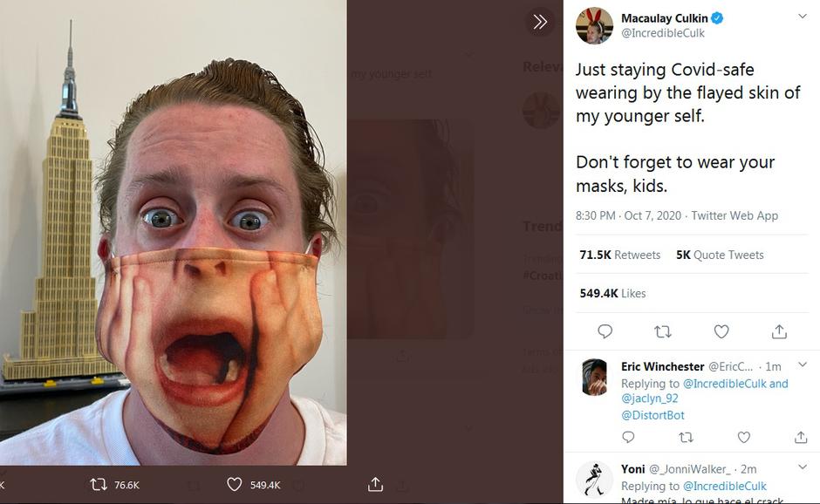View the 71.5K Retweets list

(x=619, y=255)
